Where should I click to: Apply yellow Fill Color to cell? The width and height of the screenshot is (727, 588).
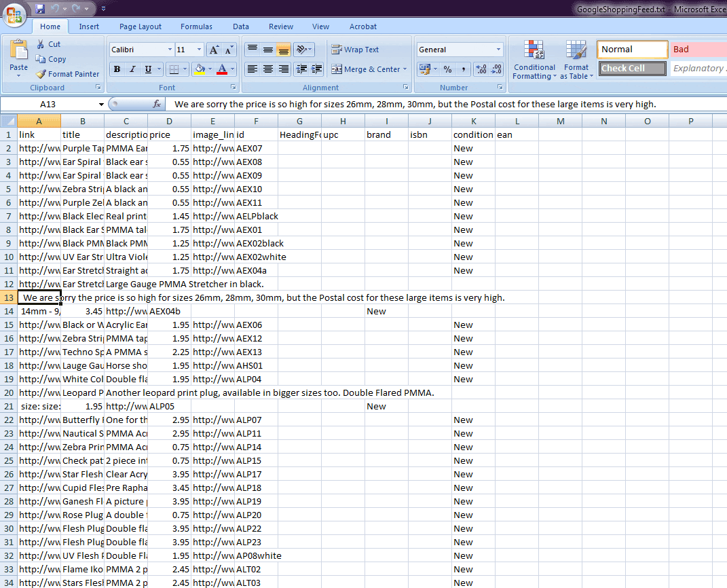pos(199,69)
